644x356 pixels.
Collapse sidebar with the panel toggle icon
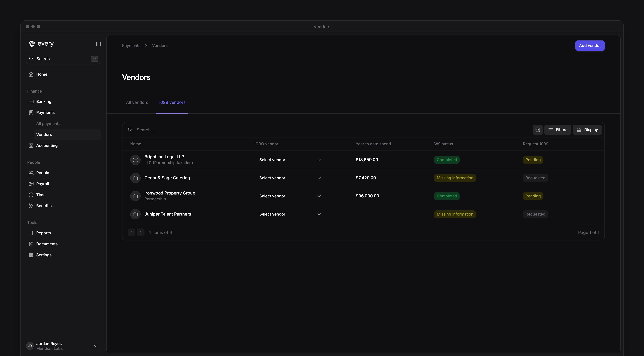(x=98, y=44)
